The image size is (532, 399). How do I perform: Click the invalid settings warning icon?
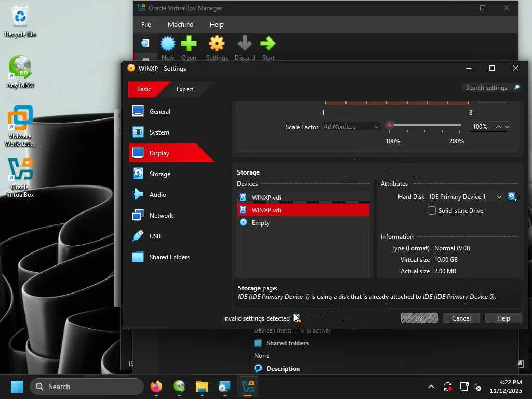pyautogui.click(x=297, y=318)
